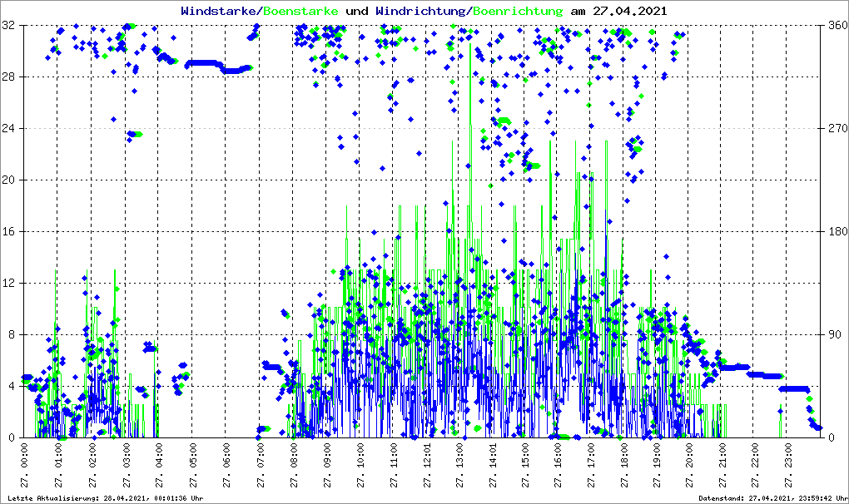Click the '27. 23:00' time axis label

click(787, 466)
